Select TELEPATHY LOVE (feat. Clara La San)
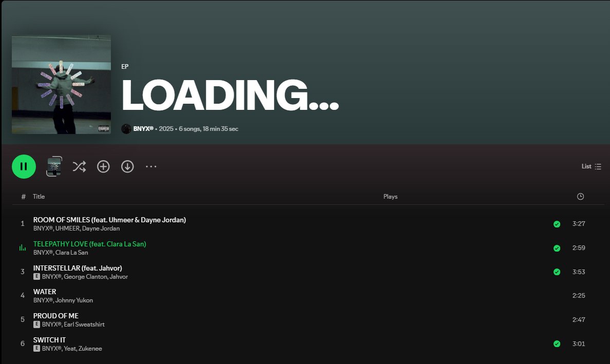Viewport: 610px width, 364px height. coord(89,244)
